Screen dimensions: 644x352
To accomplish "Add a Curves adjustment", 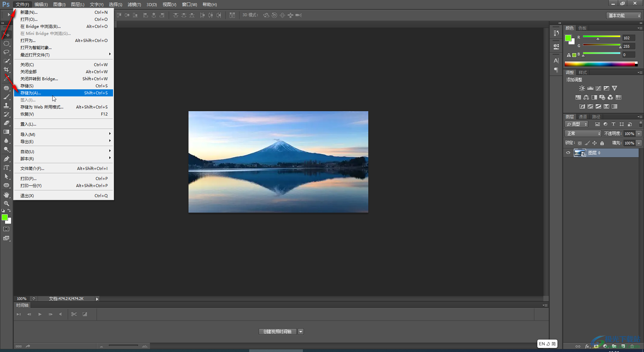I will click(x=598, y=88).
